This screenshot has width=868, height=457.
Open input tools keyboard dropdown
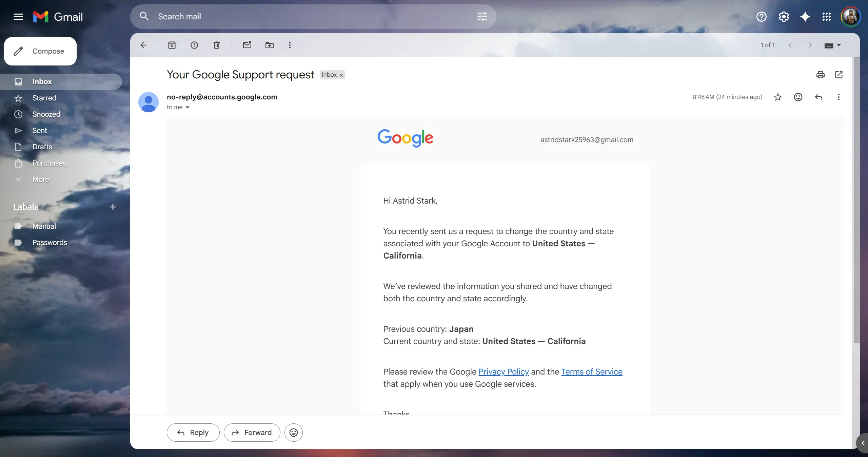[839, 45]
